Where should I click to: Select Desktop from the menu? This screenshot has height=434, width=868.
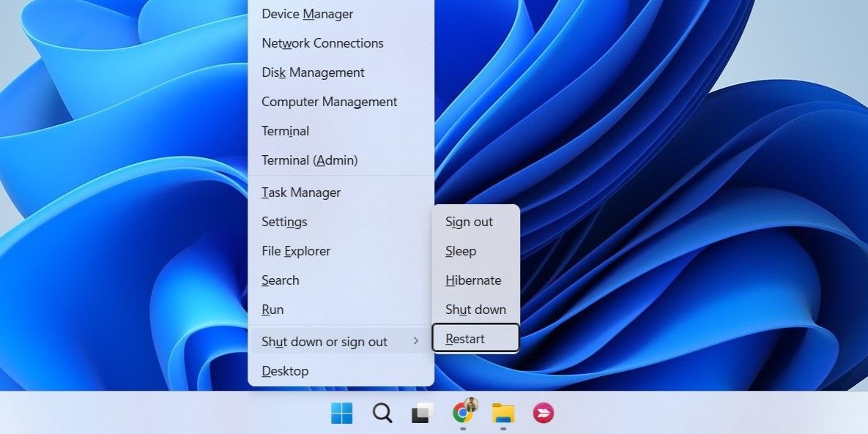(x=285, y=370)
